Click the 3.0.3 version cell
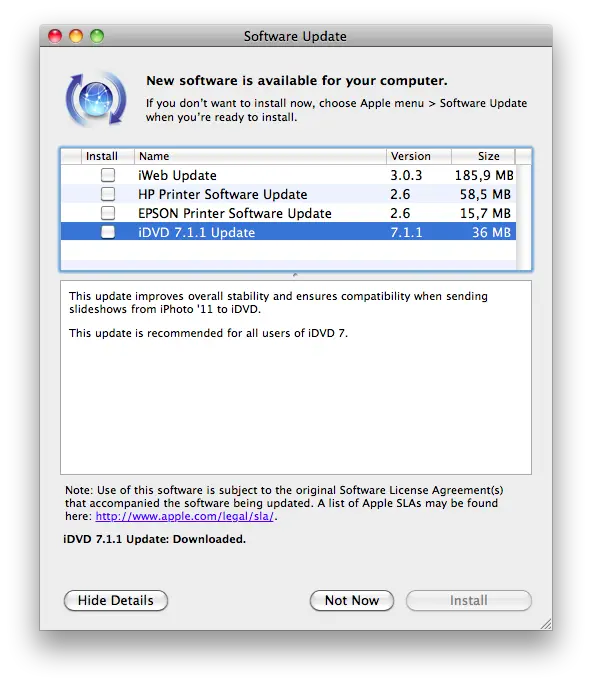 [406, 175]
